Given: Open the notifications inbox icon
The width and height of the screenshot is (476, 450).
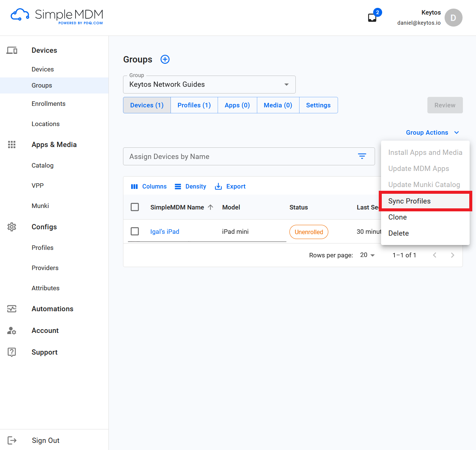Looking at the screenshot, I should click(x=372, y=18).
